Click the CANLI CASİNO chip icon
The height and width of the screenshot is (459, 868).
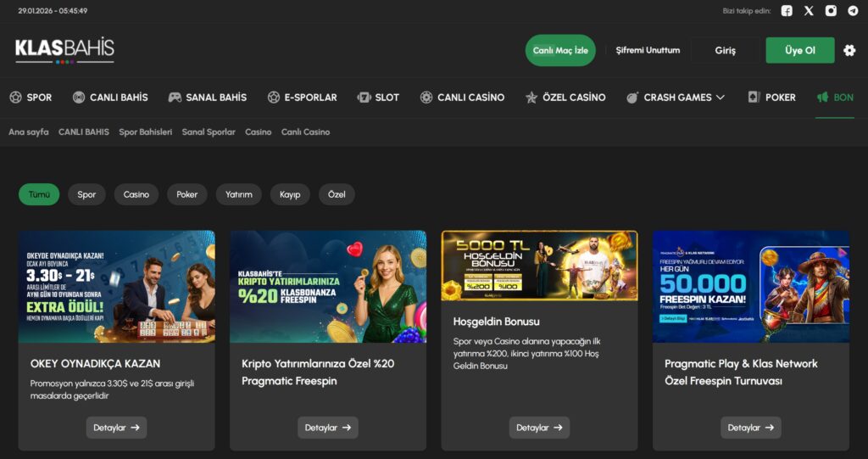pos(426,98)
